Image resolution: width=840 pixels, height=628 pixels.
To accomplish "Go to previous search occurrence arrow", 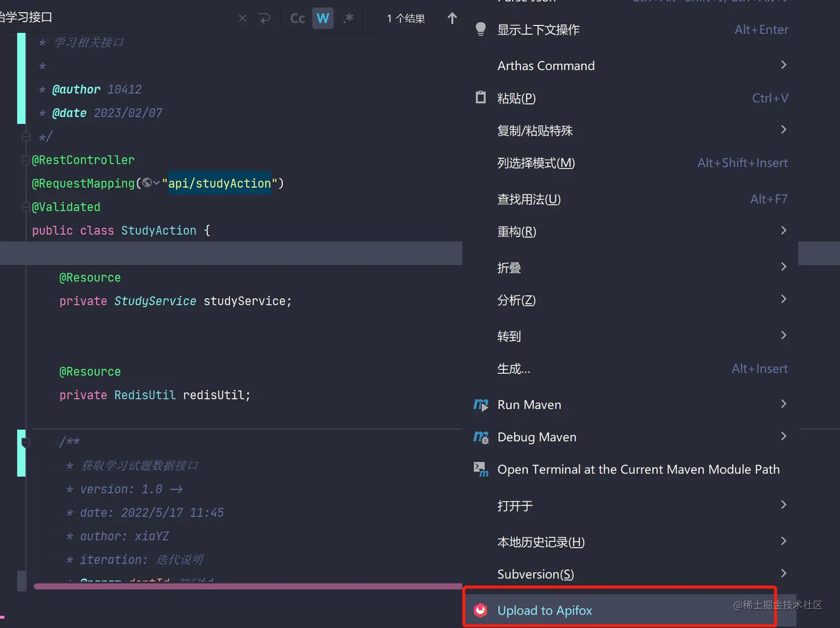I will (x=452, y=18).
